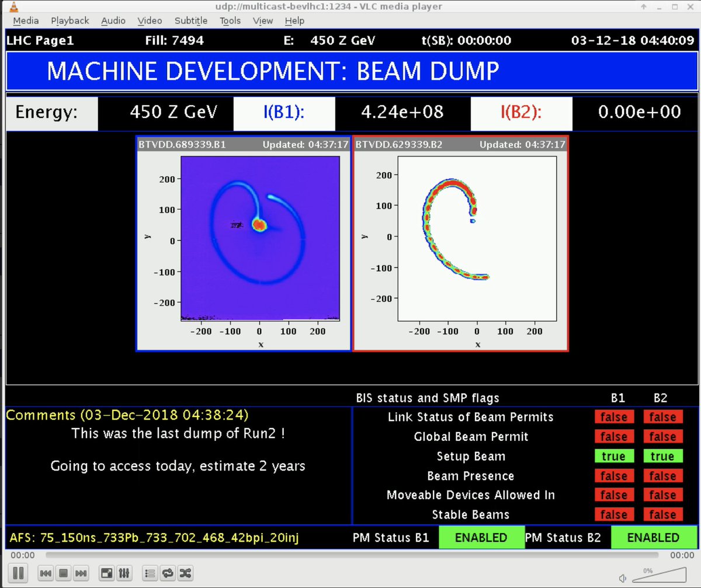Click the t(SB): 00:00:00 timer
The height and width of the screenshot is (588, 701).
466,41
